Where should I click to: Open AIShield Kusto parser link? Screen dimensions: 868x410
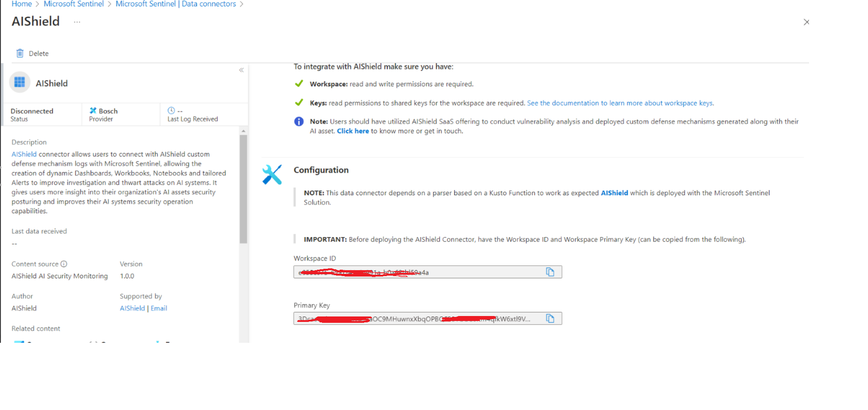tap(614, 193)
